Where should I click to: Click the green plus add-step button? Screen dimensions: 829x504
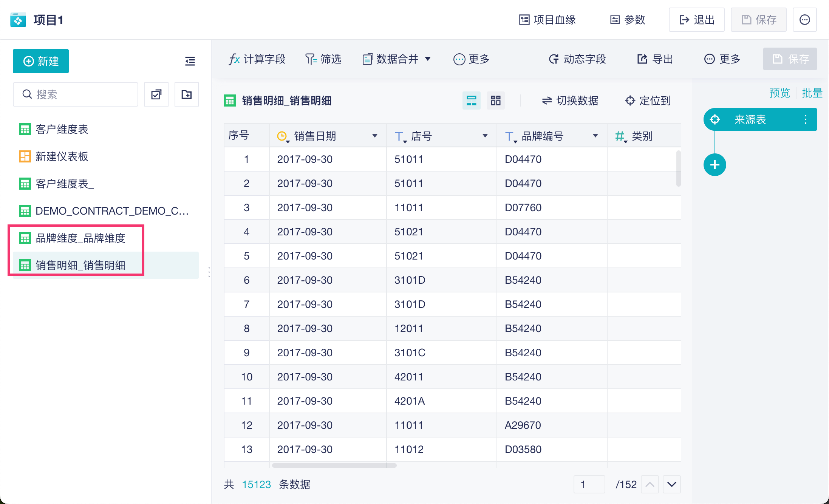click(x=714, y=165)
